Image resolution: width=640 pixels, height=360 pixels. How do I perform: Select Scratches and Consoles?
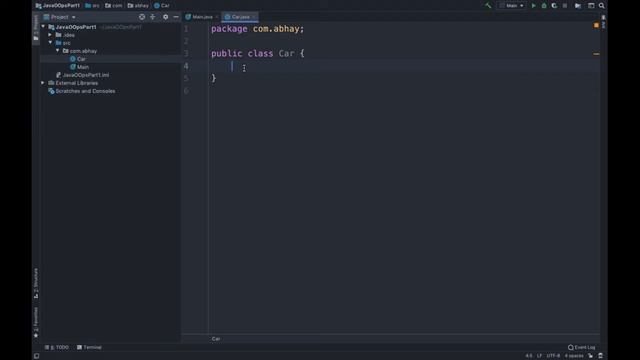click(110, 91)
